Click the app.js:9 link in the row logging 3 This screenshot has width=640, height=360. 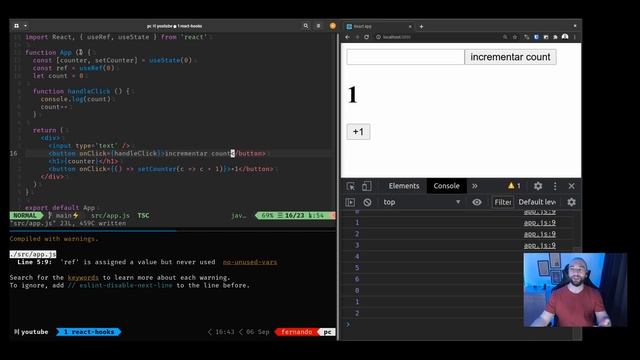(539, 245)
